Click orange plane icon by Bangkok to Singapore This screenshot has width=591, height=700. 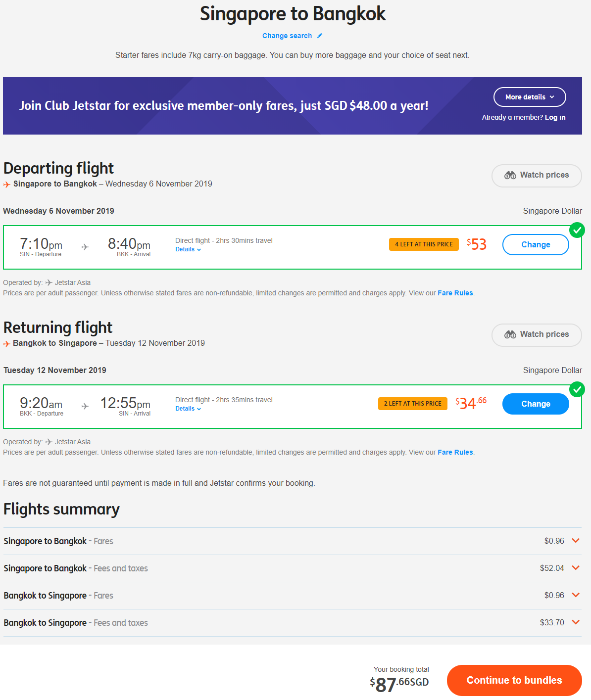point(7,344)
